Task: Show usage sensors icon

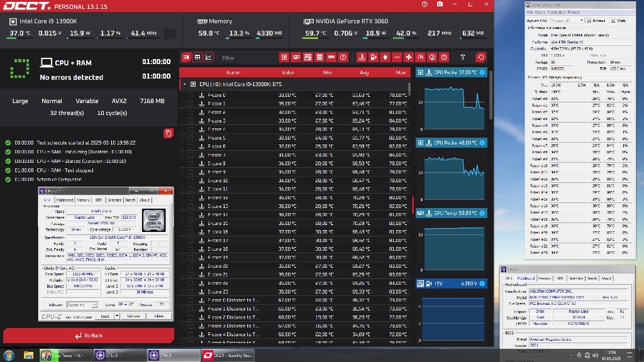Action: click(432, 57)
